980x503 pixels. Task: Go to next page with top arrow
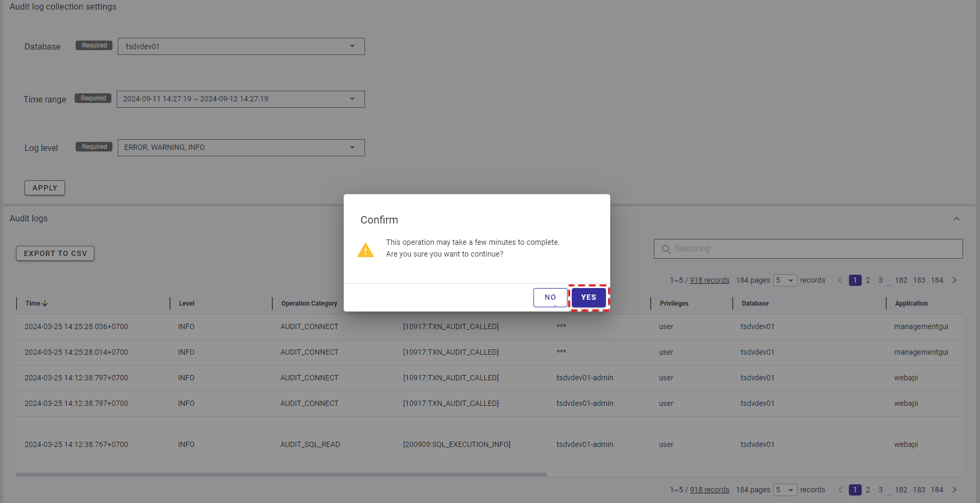[954, 280]
